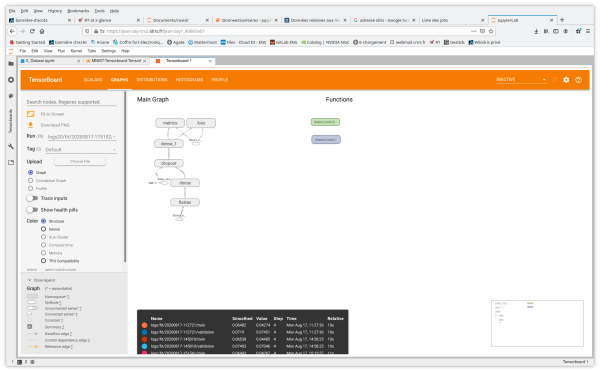Click the Download PNG arrow icon
This screenshot has width=600, height=372.
[x=31, y=125]
